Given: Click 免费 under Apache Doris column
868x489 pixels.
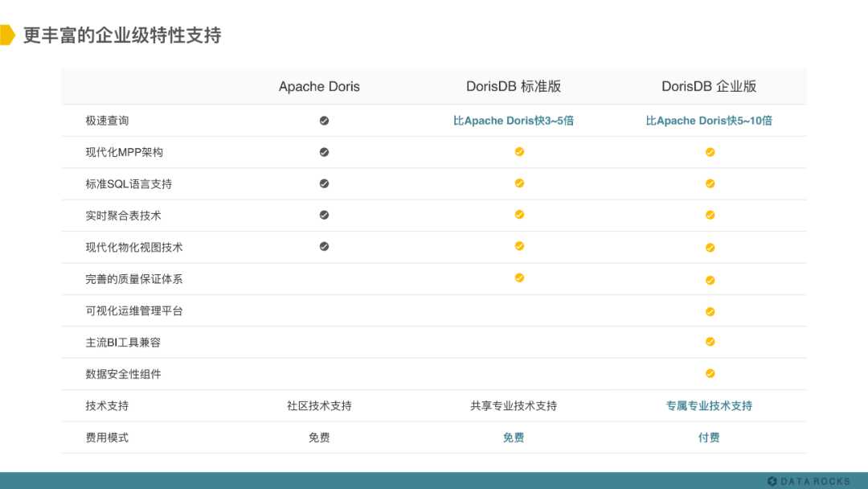Looking at the screenshot, I should click(319, 438).
